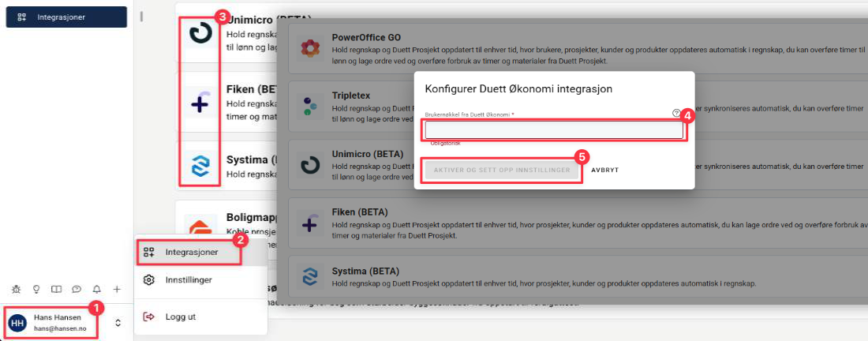Open notifications via the bell icon
The image size is (868, 341).
[x=97, y=289]
